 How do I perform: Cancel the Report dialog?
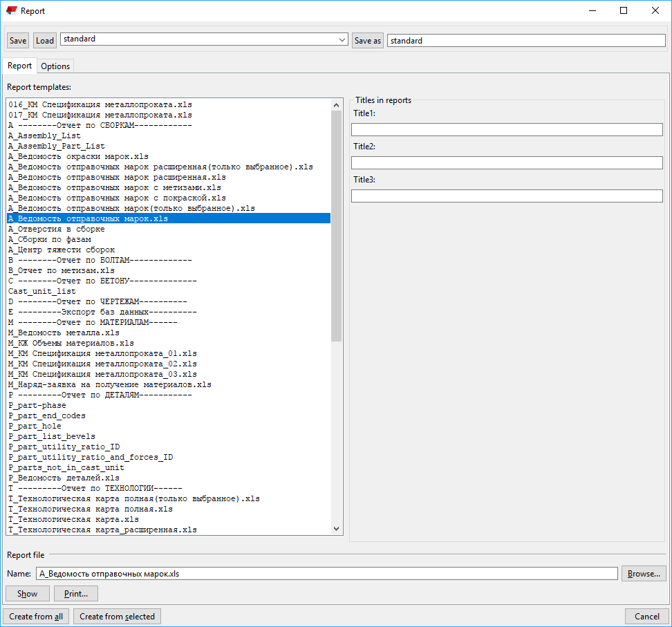(646, 616)
